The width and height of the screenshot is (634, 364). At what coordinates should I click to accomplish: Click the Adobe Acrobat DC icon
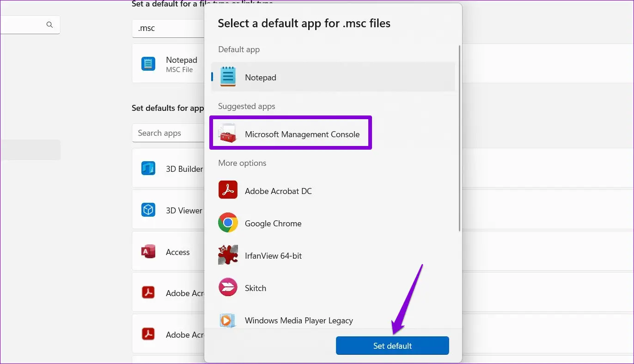tap(228, 191)
